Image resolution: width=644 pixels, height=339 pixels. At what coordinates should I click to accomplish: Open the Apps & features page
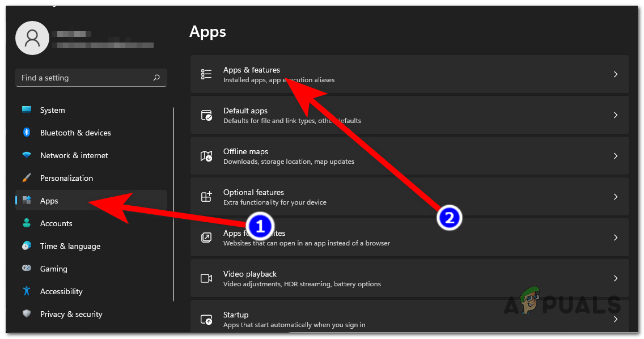(x=409, y=74)
